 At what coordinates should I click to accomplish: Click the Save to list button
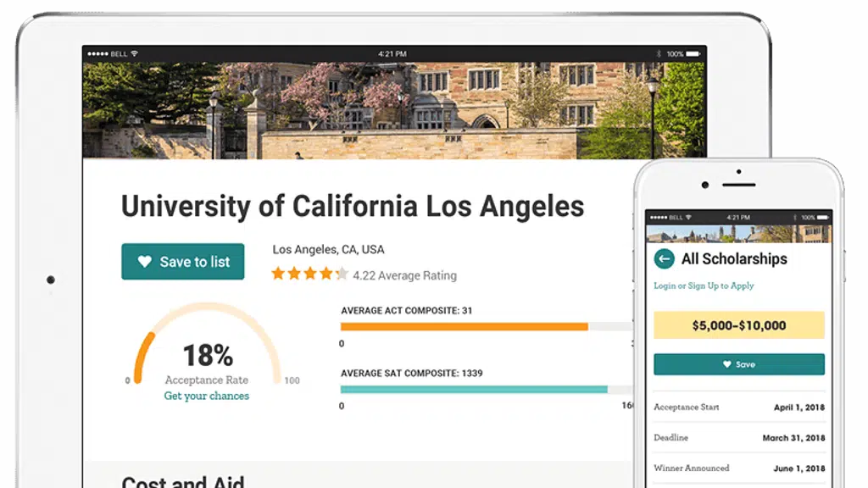183,262
